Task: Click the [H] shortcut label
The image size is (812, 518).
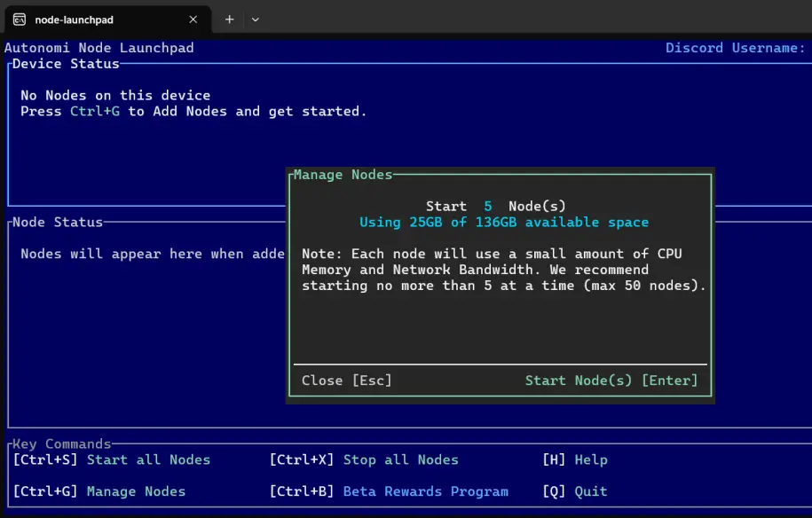Action: pos(554,459)
